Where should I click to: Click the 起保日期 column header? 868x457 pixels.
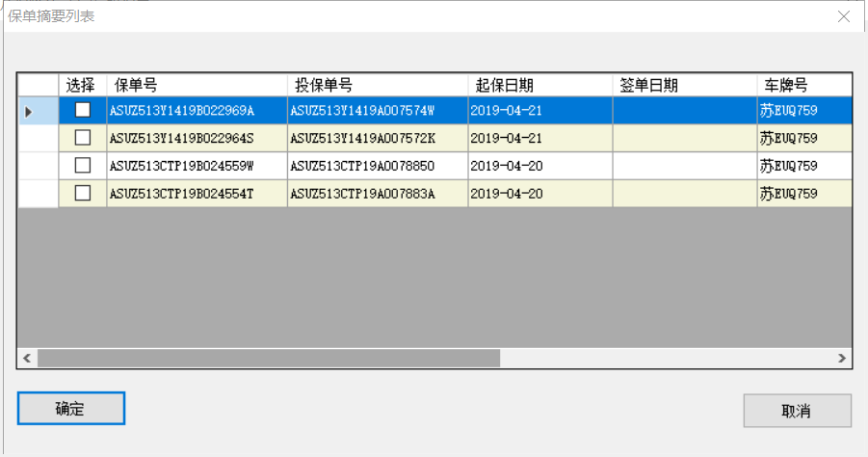tap(540, 85)
